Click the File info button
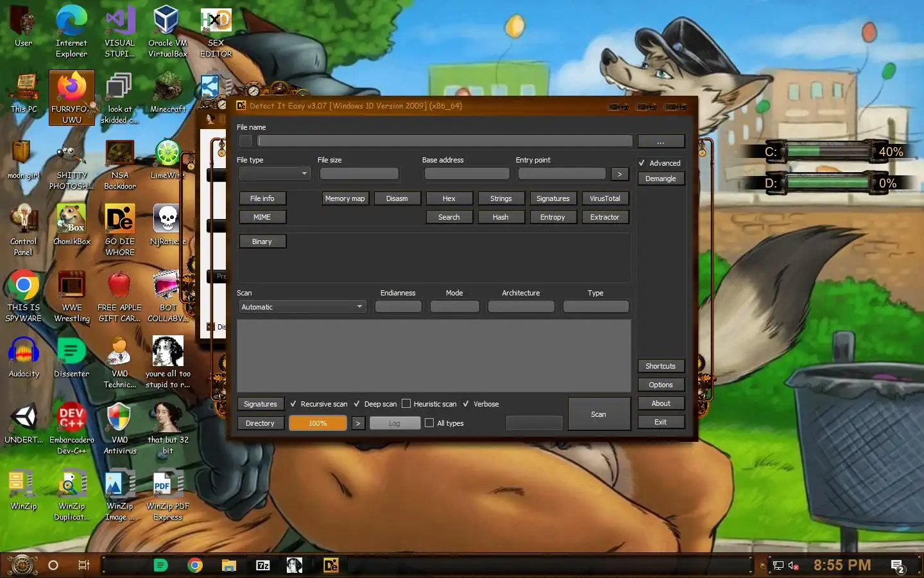This screenshot has width=924, height=578. click(x=262, y=198)
